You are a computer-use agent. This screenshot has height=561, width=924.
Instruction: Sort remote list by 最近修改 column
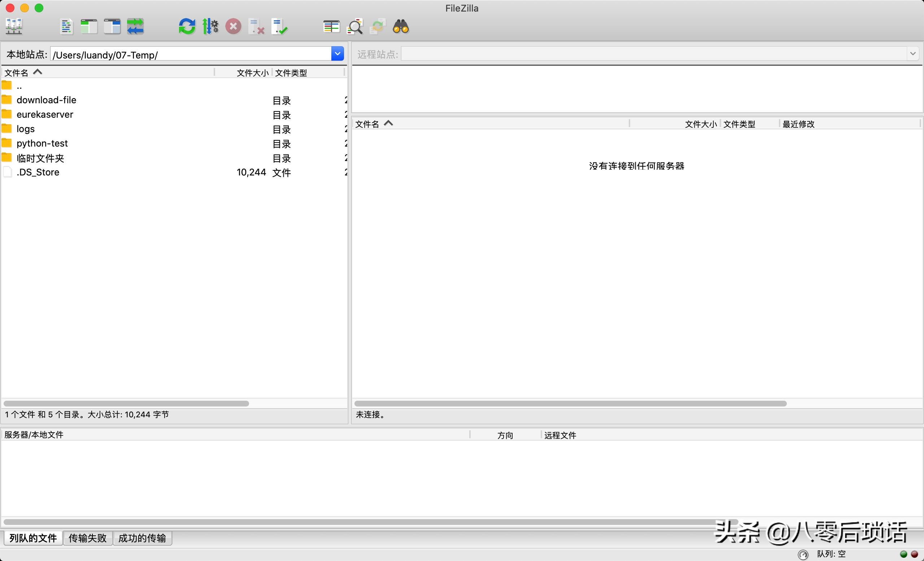(x=798, y=124)
